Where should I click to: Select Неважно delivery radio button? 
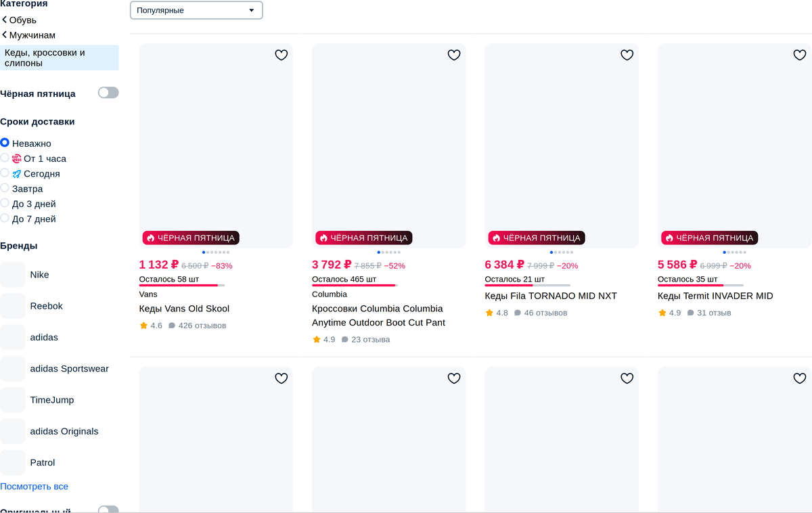click(5, 143)
